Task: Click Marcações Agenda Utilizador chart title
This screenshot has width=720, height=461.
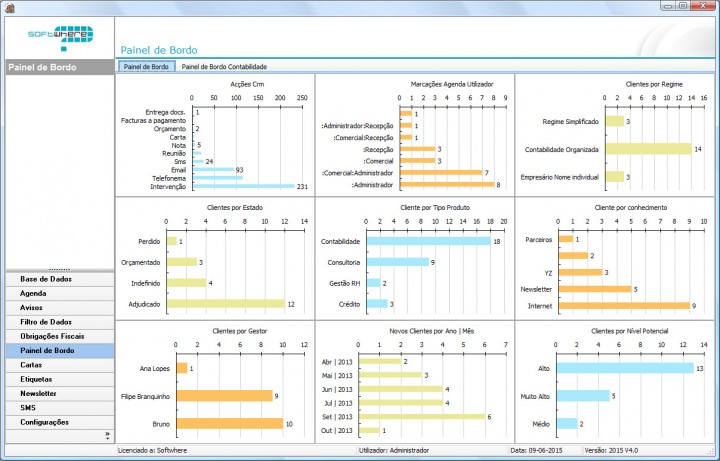Action: 452,84
